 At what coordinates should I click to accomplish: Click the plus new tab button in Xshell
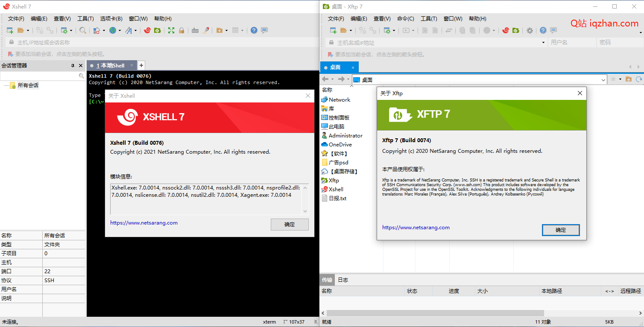click(141, 65)
